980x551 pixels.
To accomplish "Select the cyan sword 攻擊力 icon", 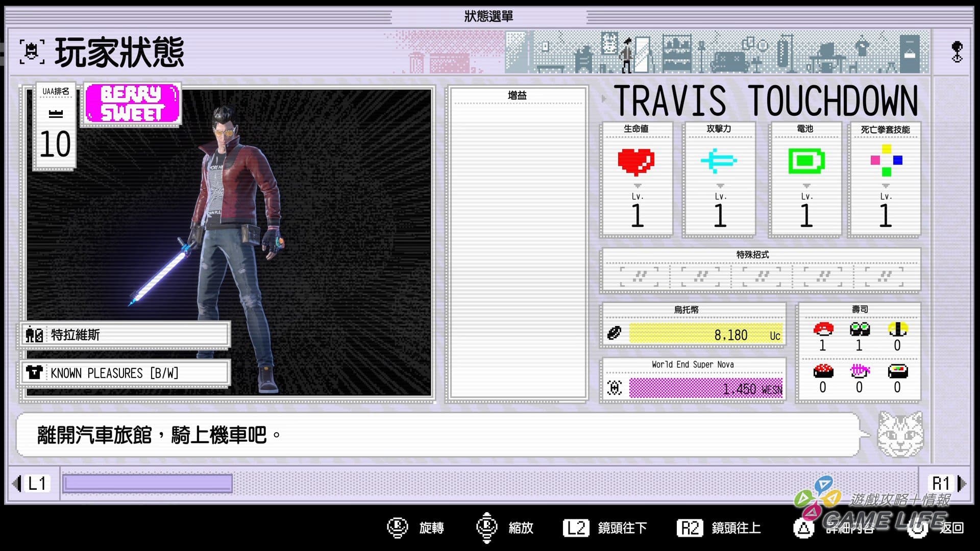I will [x=719, y=161].
